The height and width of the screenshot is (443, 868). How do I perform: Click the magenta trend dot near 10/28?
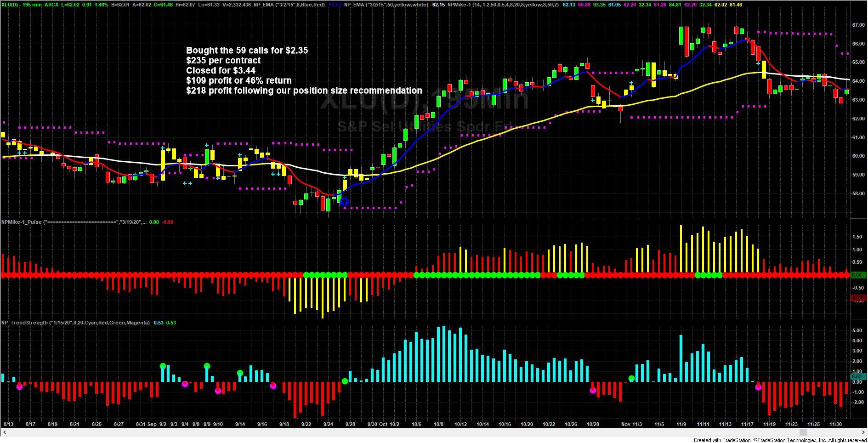pyautogui.click(x=593, y=391)
